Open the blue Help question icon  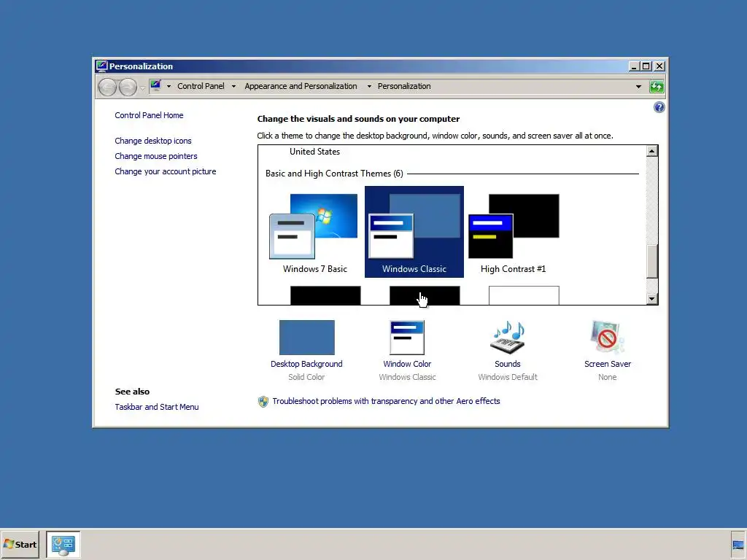[659, 107]
